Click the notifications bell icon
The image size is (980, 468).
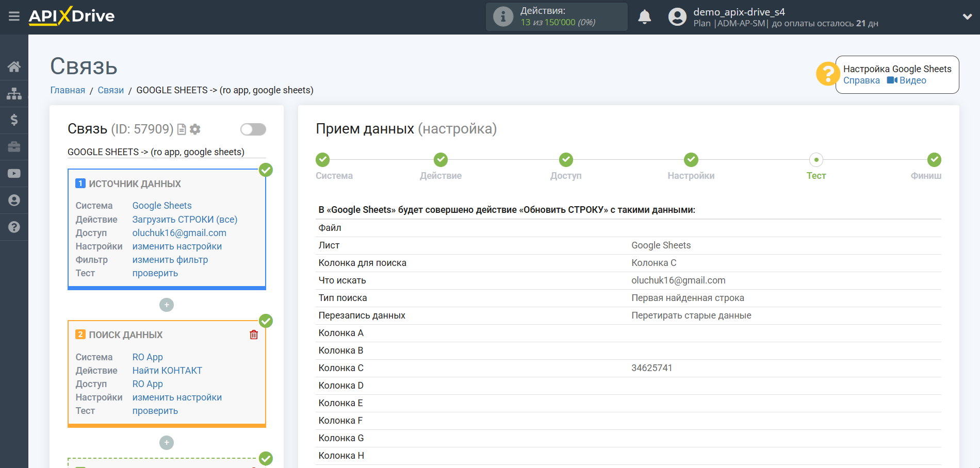(644, 17)
